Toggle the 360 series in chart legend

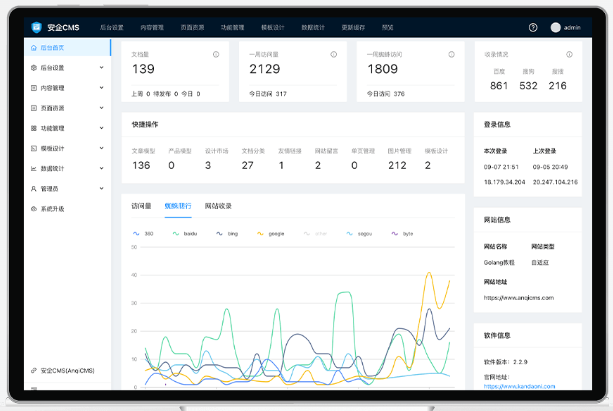click(143, 234)
